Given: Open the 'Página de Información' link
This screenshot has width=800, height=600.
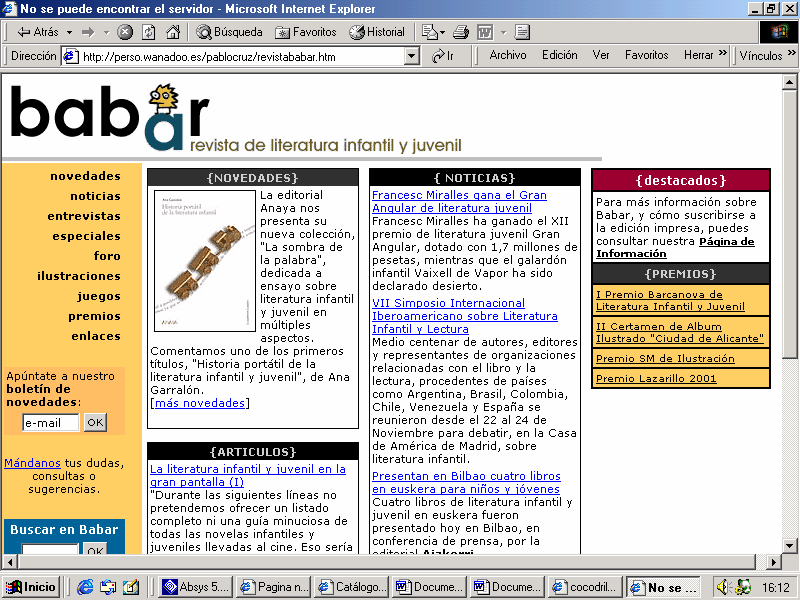Looking at the screenshot, I should point(675,247).
